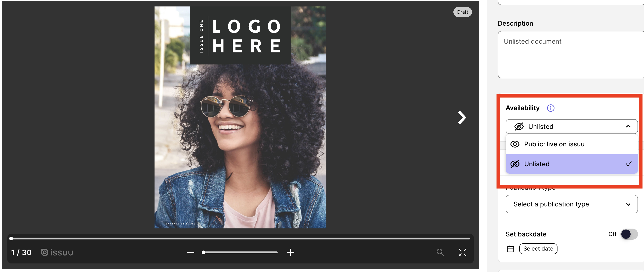Click the Availability heading
This screenshot has width=644, height=272.
click(x=523, y=108)
